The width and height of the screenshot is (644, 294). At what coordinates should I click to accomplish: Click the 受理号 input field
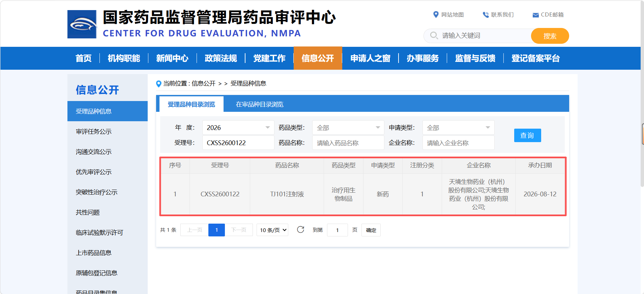tap(238, 143)
